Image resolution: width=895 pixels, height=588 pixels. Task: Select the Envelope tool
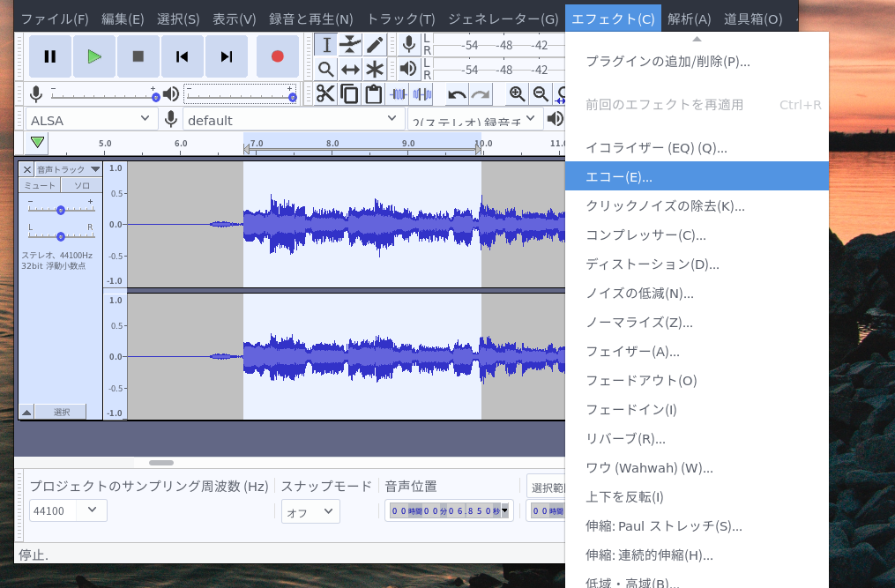tap(350, 44)
